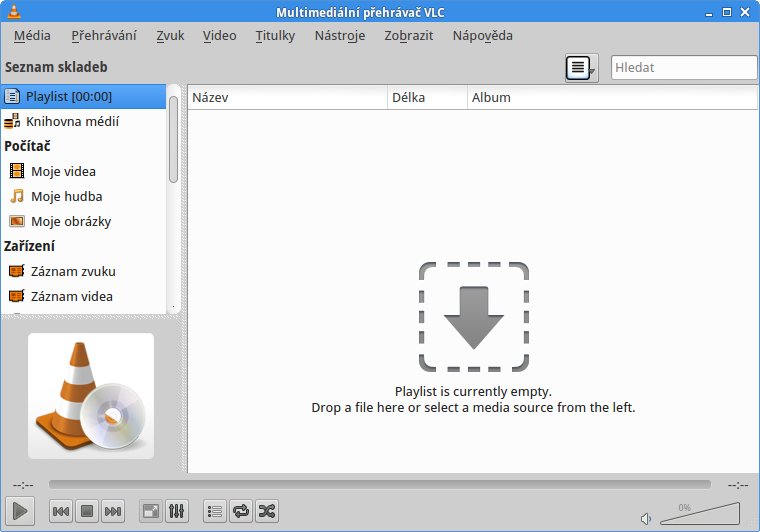Screen dimensions: 760x532
Task: Open Moje videa source
Action: [x=83, y=172]
